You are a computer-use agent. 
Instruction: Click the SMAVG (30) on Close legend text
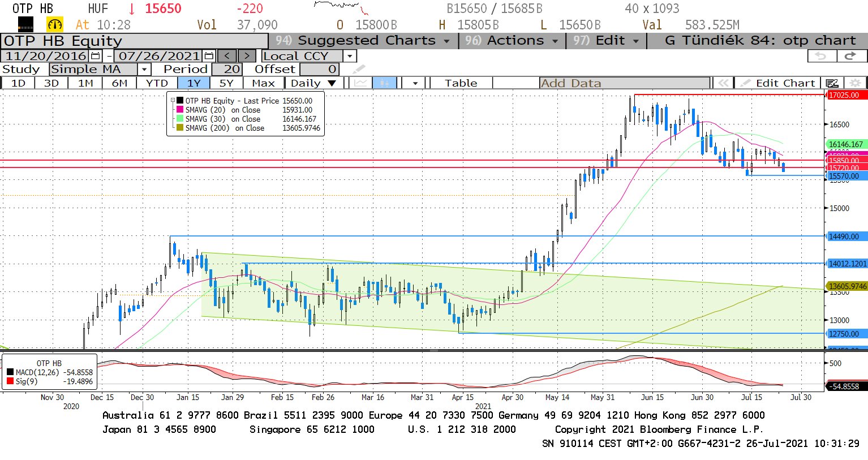point(223,119)
